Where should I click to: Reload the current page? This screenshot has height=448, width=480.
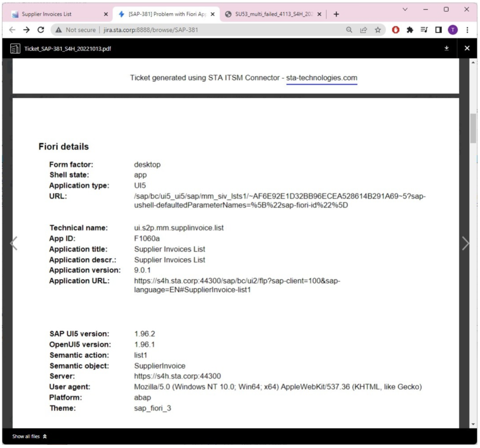[41, 30]
